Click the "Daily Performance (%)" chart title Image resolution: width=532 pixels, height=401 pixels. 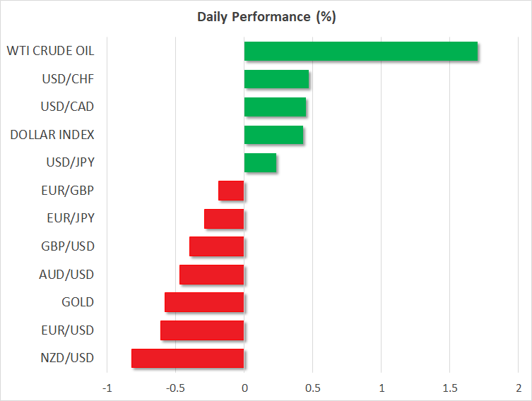(266, 17)
